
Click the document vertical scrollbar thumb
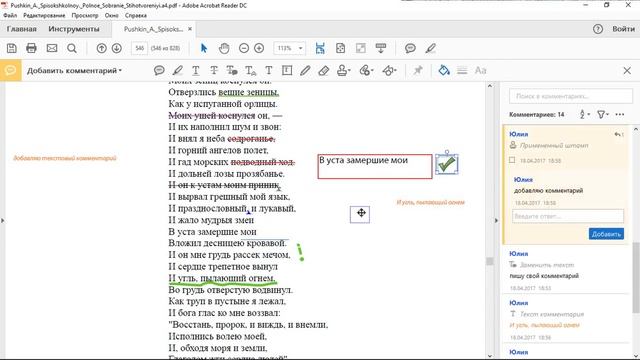(x=490, y=261)
